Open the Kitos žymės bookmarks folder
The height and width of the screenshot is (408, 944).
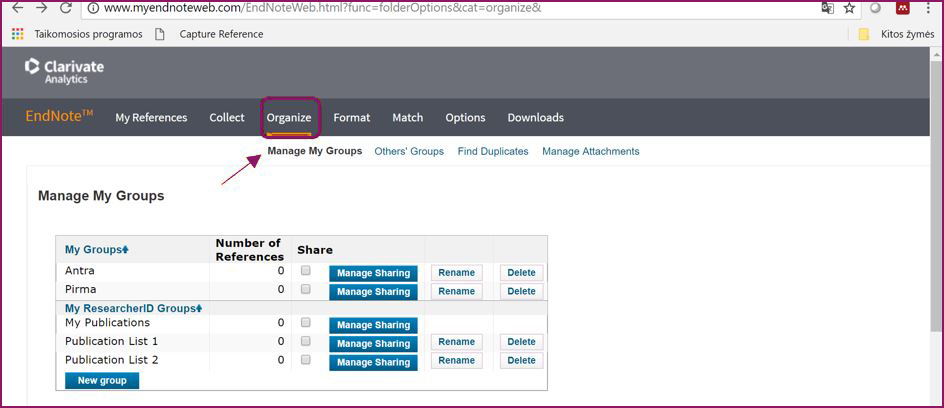(896, 34)
